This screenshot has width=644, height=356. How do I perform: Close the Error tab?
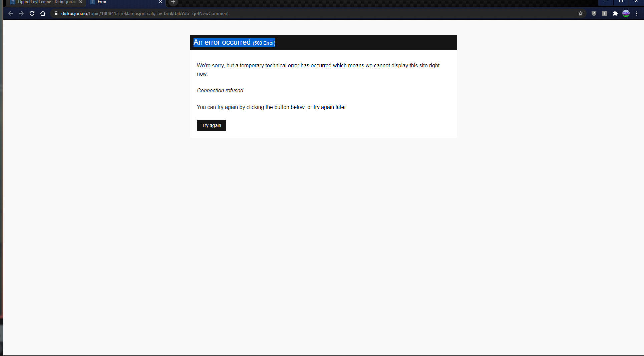pyautogui.click(x=160, y=2)
